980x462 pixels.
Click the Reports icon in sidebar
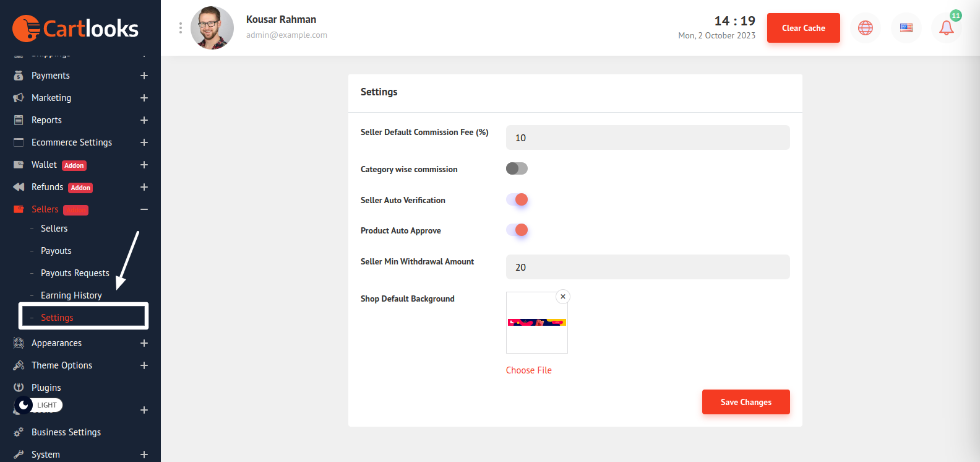coord(19,120)
